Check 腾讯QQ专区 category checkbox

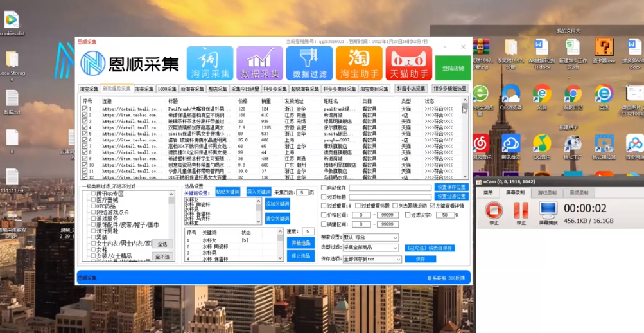coord(93,194)
